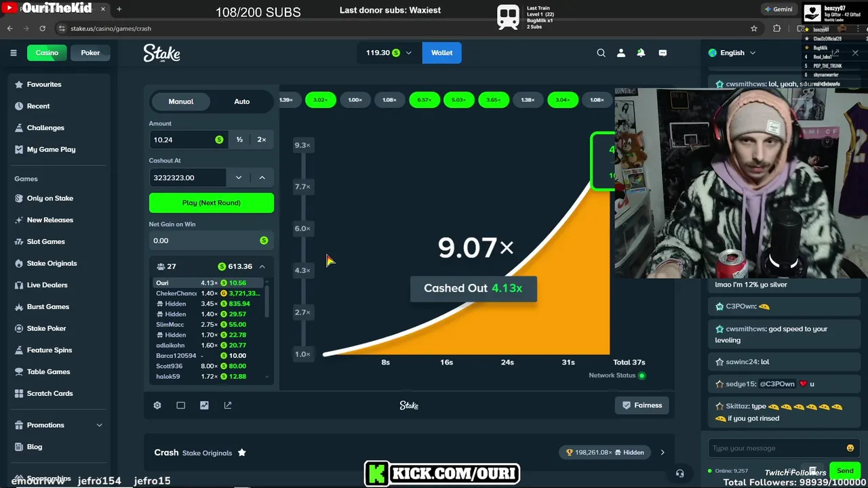Toggle theatre mode rectangle icon

pos(180,405)
